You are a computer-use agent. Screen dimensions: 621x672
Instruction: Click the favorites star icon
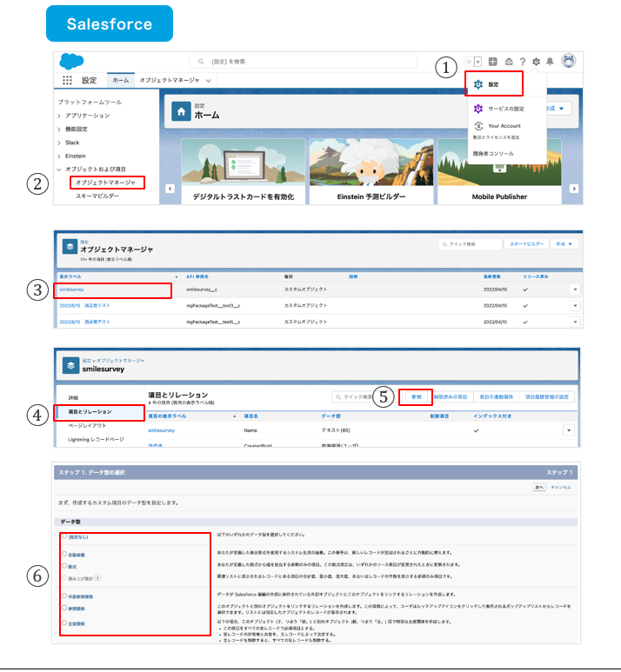469,62
